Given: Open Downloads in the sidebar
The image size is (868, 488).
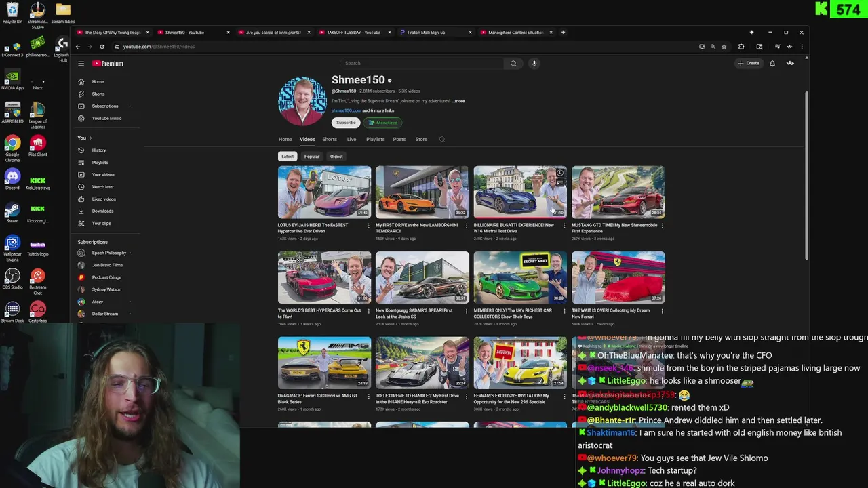Looking at the screenshot, I should [102, 211].
